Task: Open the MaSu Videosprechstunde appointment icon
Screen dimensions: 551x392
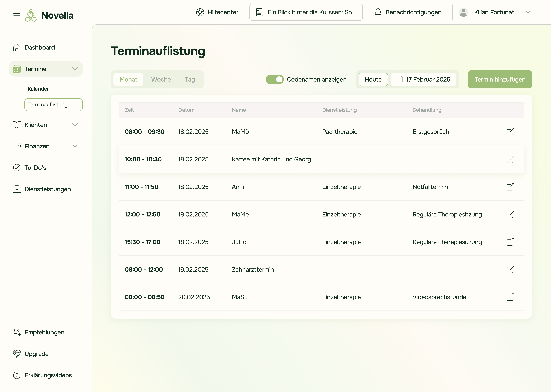Action: pos(510,297)
